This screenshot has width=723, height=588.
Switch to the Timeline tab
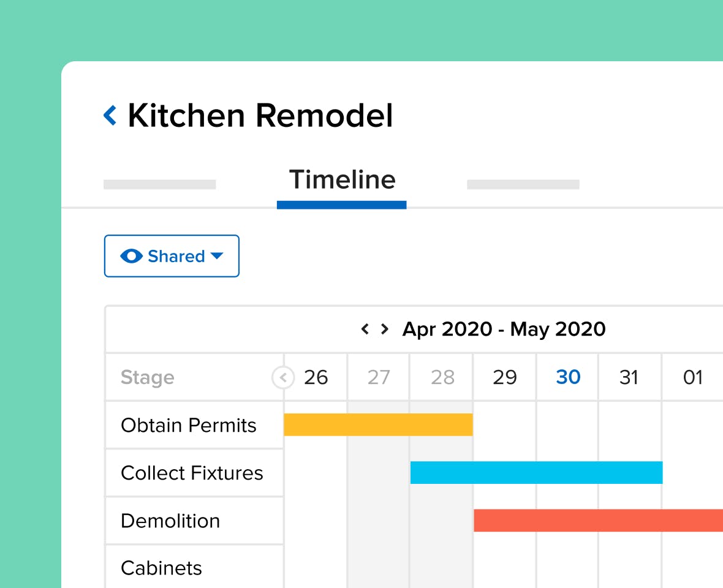click(342, 179)
